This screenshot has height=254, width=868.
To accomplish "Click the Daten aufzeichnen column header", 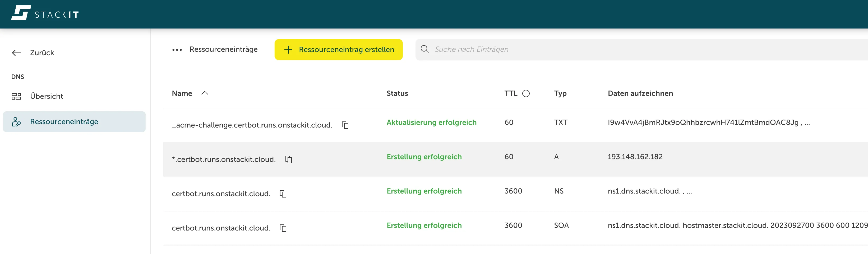I will (640, 93).
